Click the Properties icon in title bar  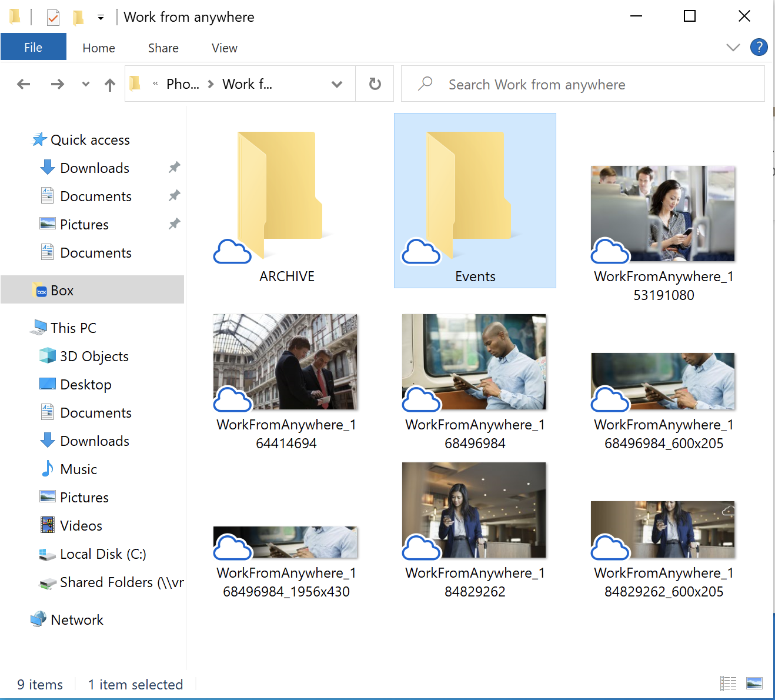[53, 17]
